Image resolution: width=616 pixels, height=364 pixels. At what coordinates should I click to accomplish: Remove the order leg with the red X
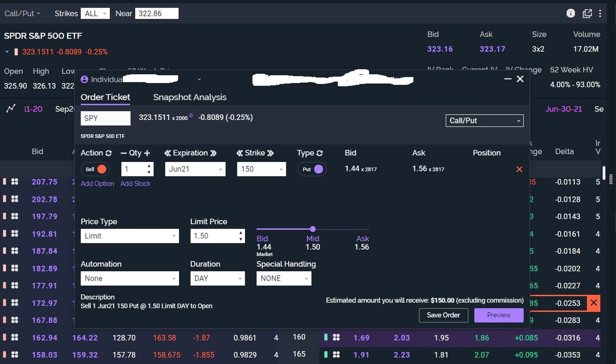pos(519,169)
